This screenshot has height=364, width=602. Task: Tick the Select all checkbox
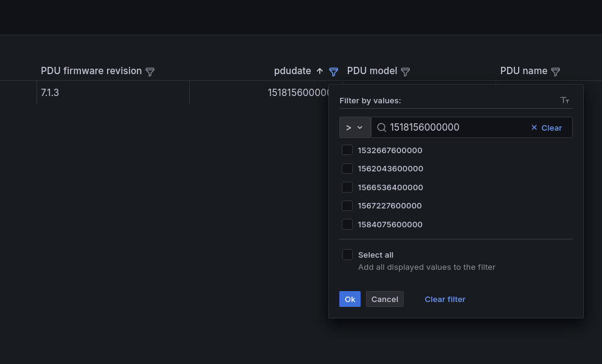coord(347,255)
